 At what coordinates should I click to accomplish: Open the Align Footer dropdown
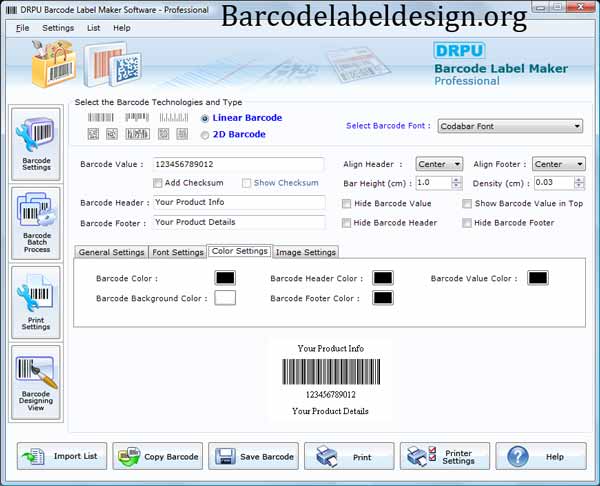558,164
